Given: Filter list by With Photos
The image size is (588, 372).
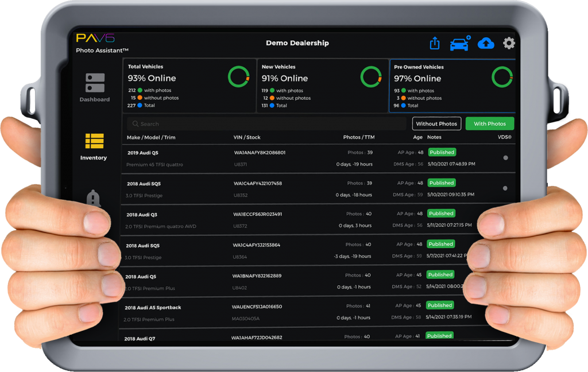Looking at the screenshot, I should pos(490,124).
